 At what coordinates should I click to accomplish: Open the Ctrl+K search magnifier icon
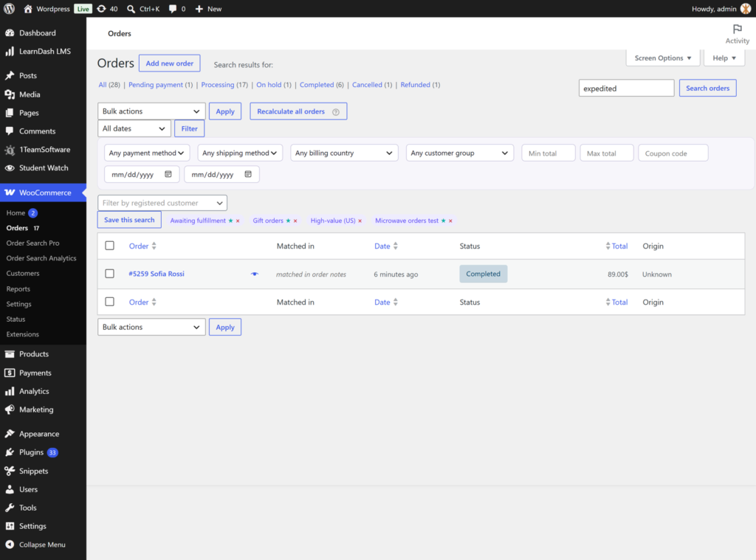click(131, 9)
